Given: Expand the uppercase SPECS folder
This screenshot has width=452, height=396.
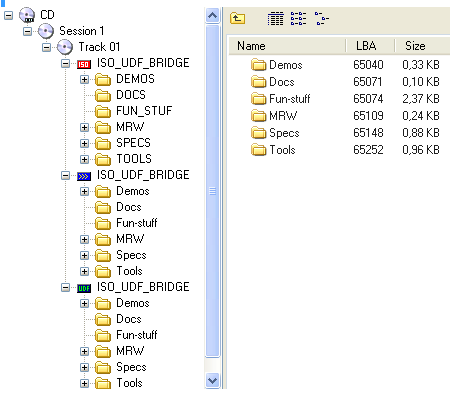Looking at the screenshot, I should coord(84,143).
